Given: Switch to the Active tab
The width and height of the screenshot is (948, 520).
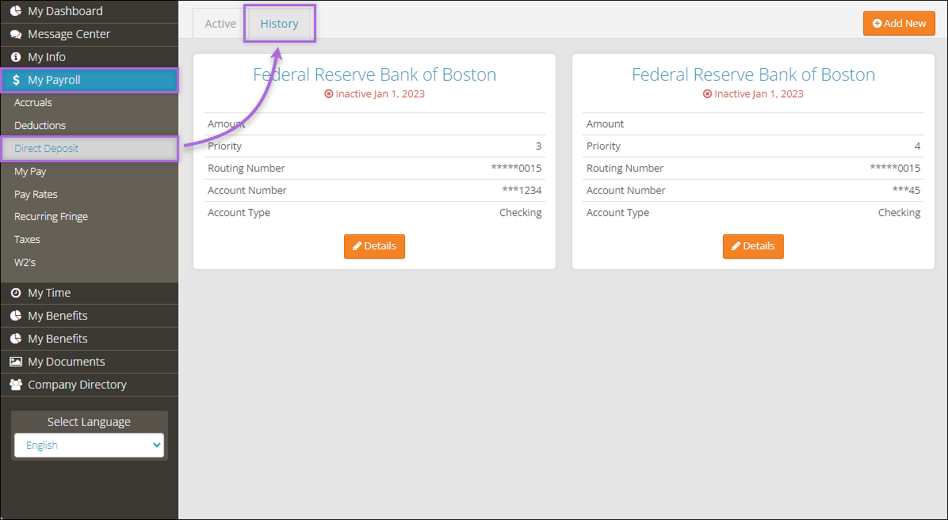Looking at the screenshot, I should pyautogui.click(x=220, y=24).
